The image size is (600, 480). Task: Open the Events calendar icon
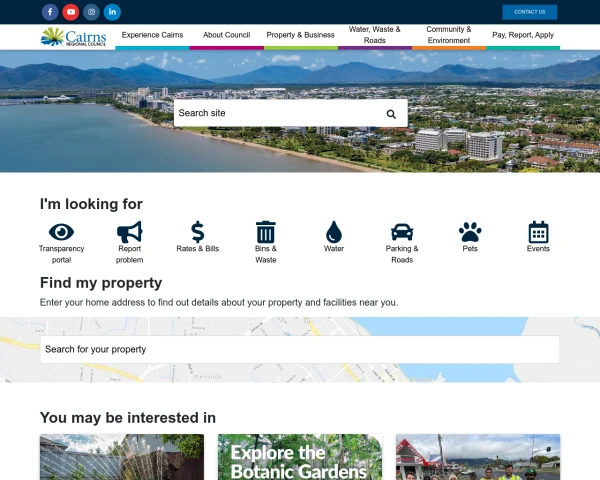point(538,232)
